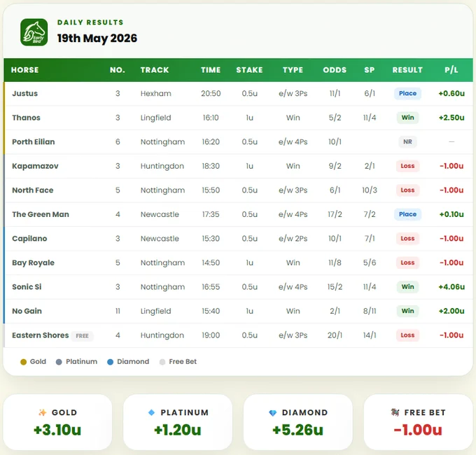Click the Early Bird horse logo
The image size is (476, 455).
(x=34, y=32)
